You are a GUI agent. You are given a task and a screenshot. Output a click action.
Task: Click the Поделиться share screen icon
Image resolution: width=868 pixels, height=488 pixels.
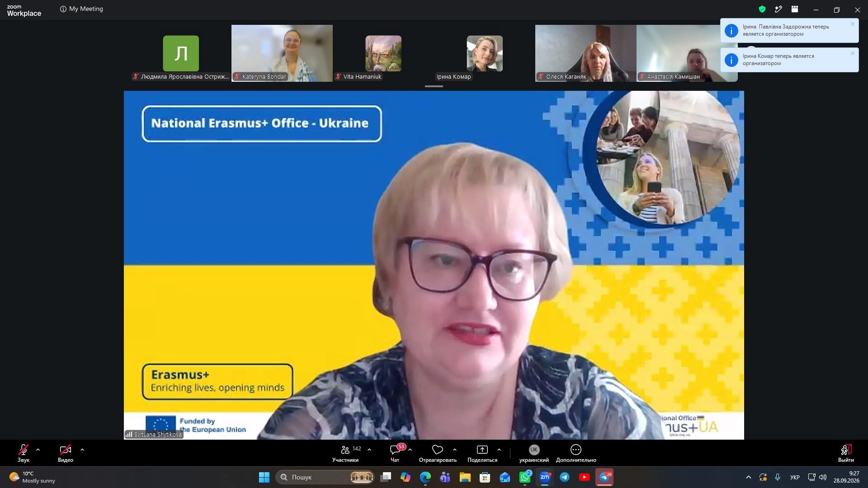[482, 450]
